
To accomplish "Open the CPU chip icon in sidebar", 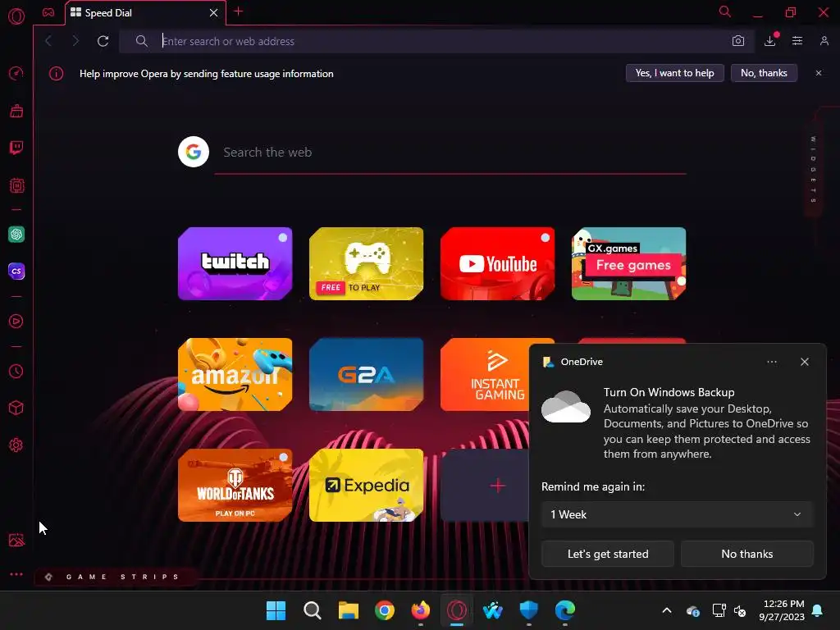I will [16, 185].
